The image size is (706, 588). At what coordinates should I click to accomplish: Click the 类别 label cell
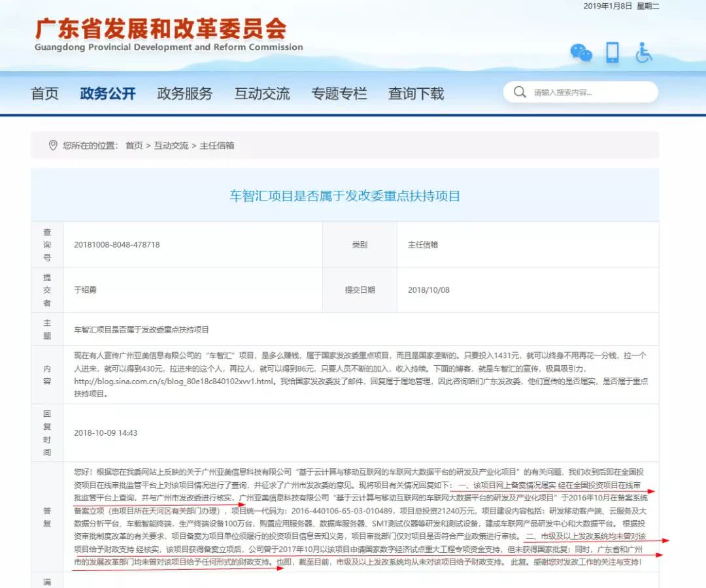point(360,245)
